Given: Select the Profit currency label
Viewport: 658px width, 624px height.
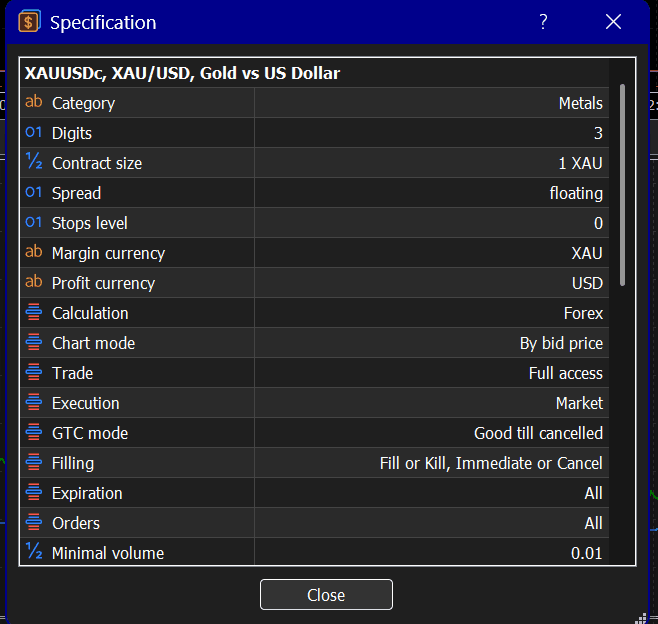Looking at the screenshot, I should 103,283.
